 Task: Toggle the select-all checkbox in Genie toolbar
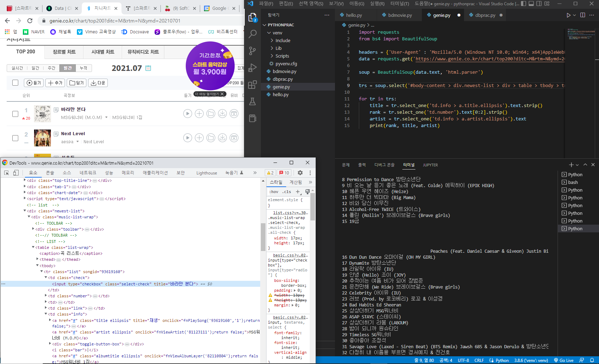pyautogui.click(x=15, y=83)
